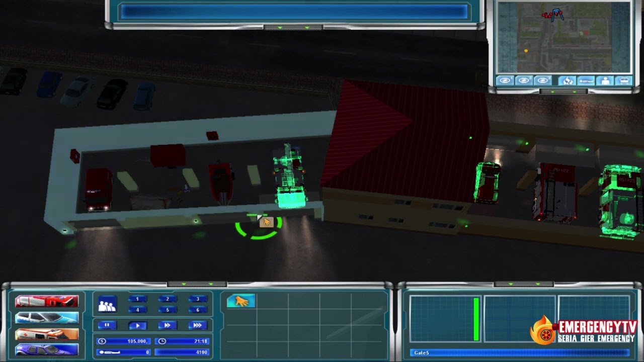Click the injured counter showing 0
The height and width of the screenshot is (362, 644).
coord(124,352)
